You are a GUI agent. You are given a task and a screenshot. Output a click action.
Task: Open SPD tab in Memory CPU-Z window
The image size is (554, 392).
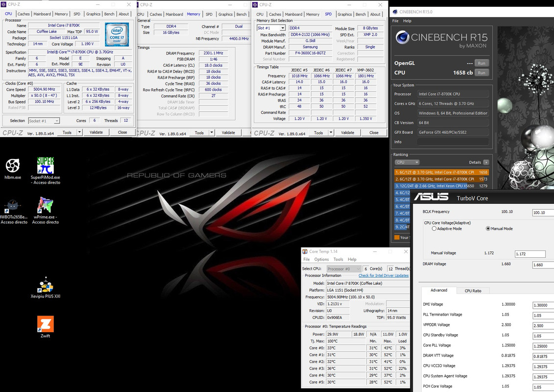[209, 15]
